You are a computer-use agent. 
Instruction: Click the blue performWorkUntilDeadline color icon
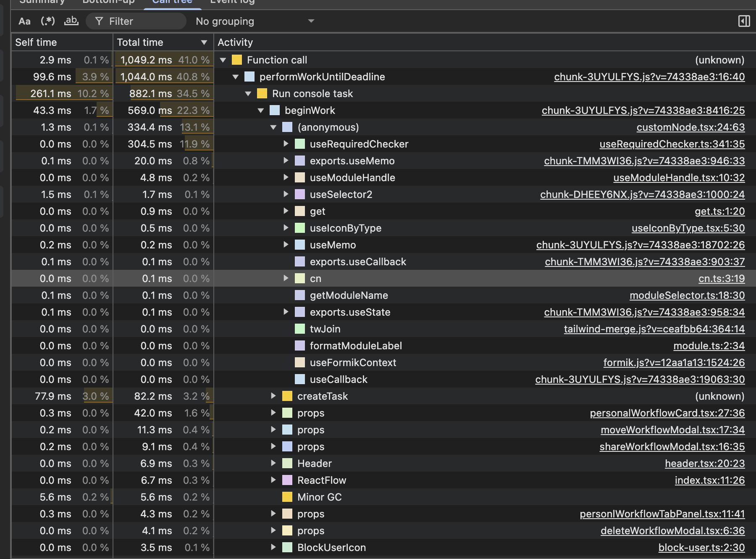point(249,76)
